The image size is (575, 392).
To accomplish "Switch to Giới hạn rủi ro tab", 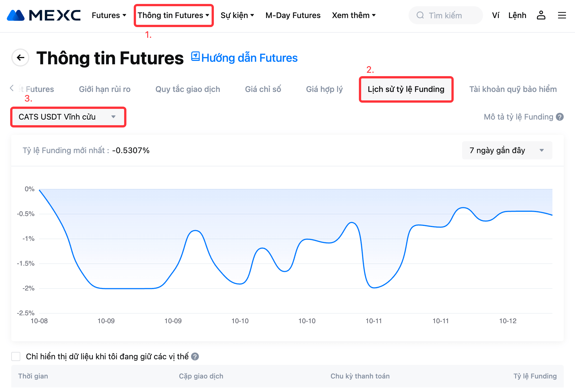I will coord(105,89).
